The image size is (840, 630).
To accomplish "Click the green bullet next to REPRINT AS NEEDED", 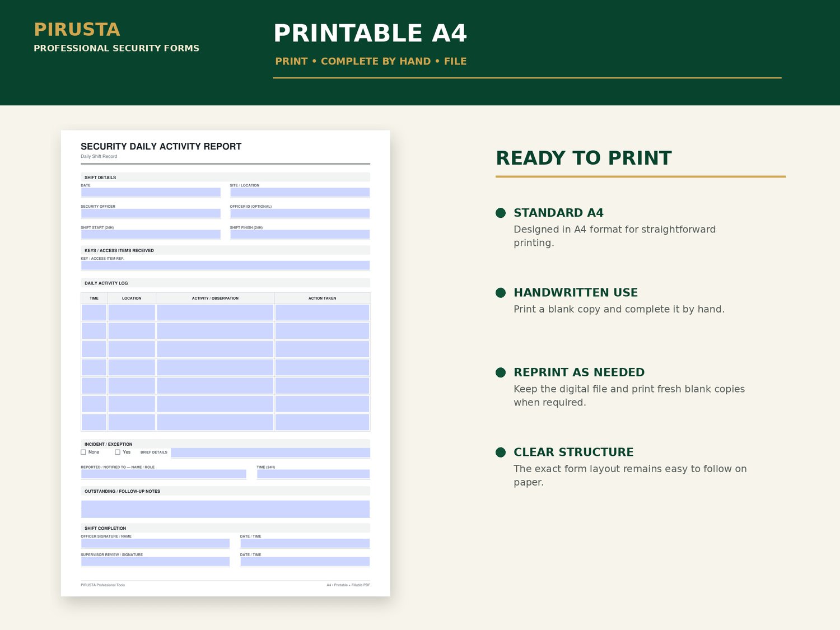I will (501, 372).
